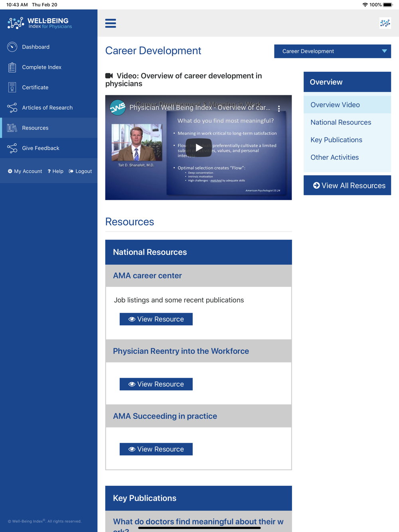Click the Give Feedback icon
Image resolution: width=399 pixels, height=532 pixels.
[x=12, y=148]
